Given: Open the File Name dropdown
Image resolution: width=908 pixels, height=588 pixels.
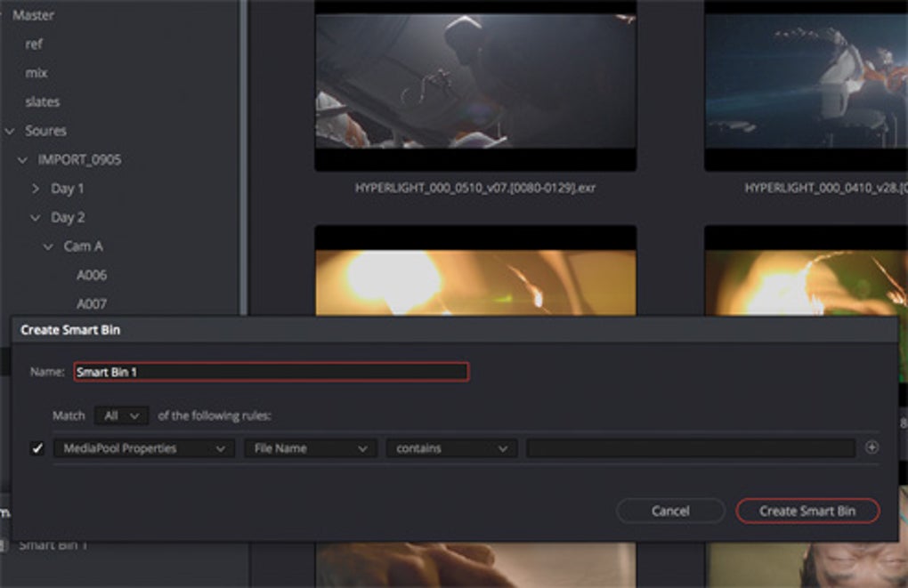Looking at the screenshot, I should 311,448.
